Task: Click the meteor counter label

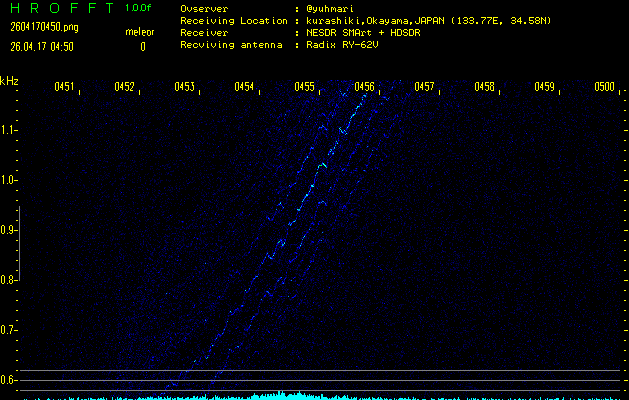Action: coord(140,33)
